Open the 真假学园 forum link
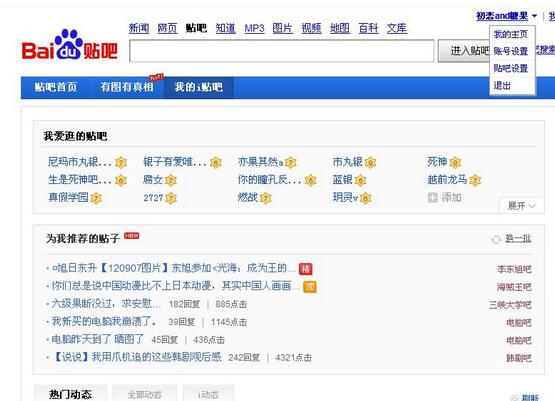 coord(68,197)
